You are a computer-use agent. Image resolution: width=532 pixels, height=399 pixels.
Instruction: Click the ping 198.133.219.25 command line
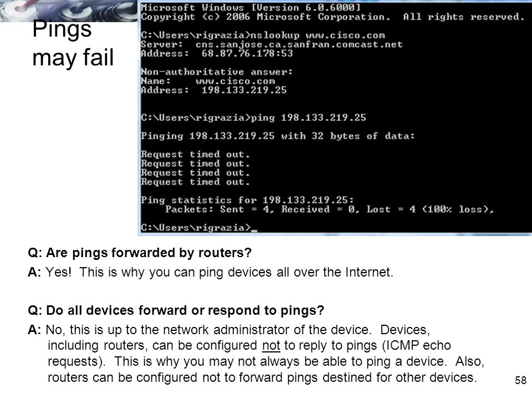tap(253, 117)
